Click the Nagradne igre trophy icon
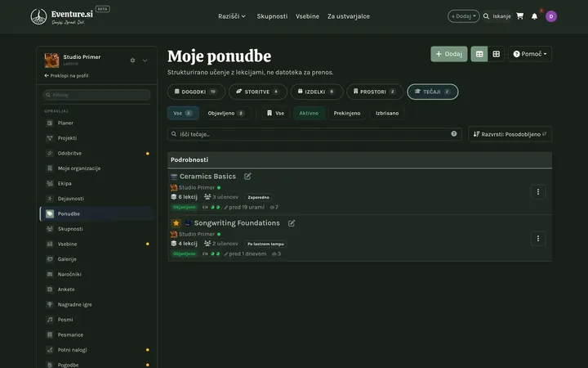588x368 pixels. point(50,304)
